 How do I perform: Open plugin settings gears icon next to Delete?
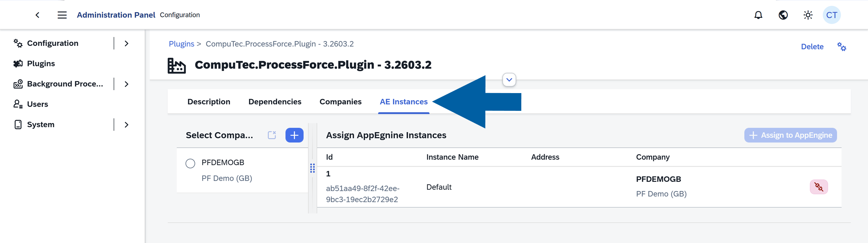pyautogui.click(x=842, y=47)
